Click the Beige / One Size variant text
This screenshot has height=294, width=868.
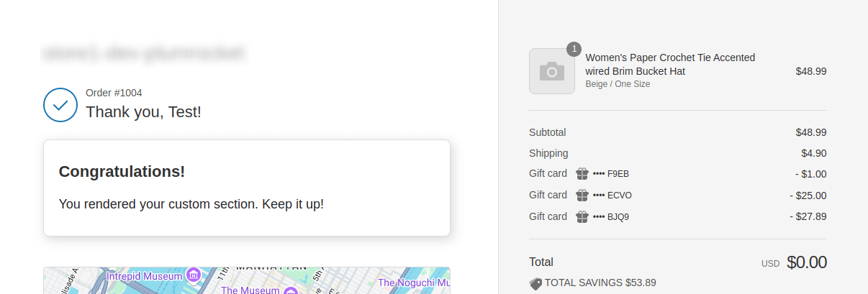(x=618, y=84)
